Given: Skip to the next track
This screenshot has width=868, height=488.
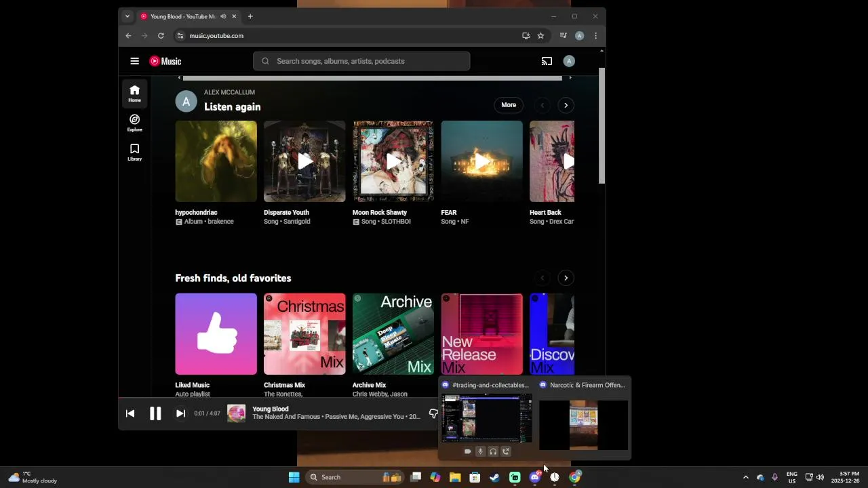Looking at the screenshot, I should [180, 413].
